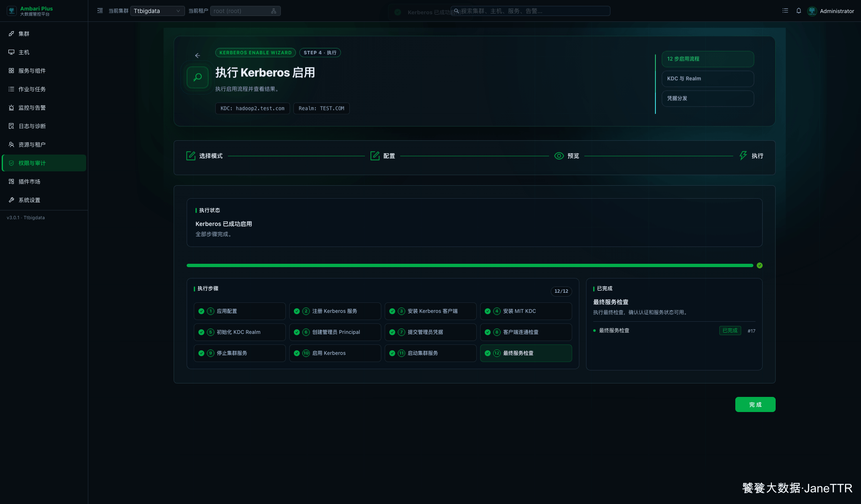
Task: Select step 3 安装 Kerberos 客户端
Action: (x=430, y=311)
